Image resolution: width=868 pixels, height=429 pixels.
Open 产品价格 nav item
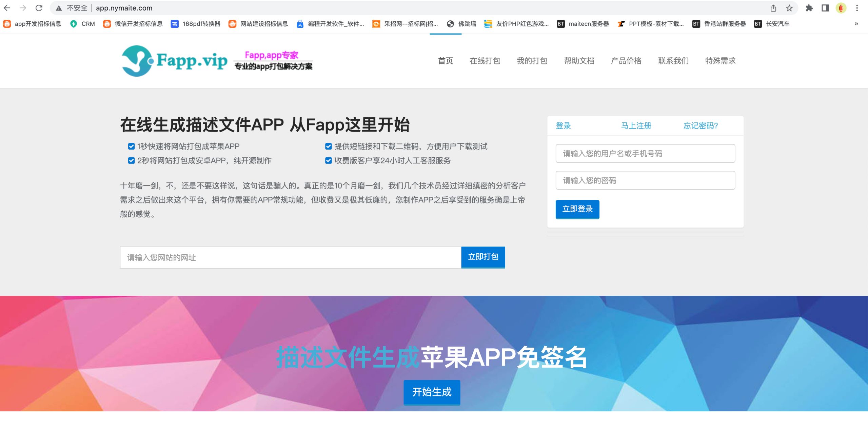(x=626, y=61)
